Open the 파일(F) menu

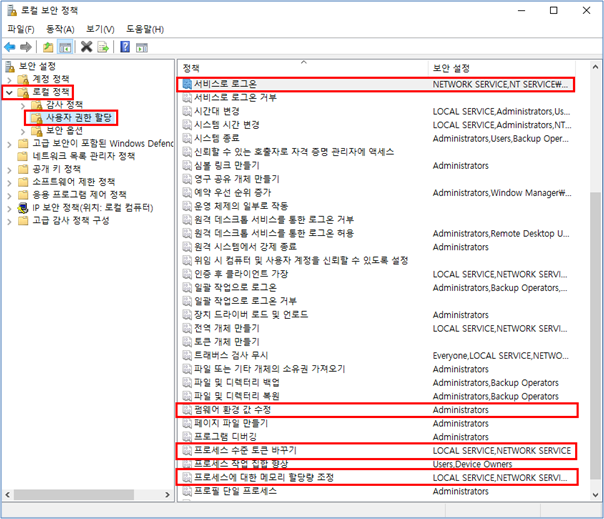click(21, 29)
